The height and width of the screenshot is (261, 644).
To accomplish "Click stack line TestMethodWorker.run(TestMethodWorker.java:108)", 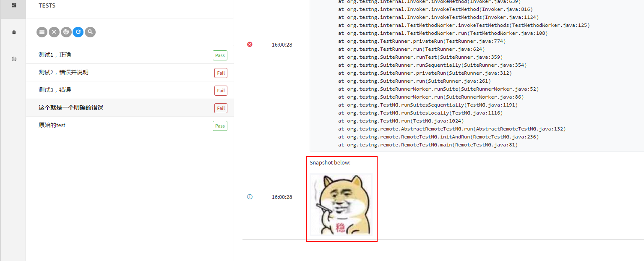I will (443, 33).
